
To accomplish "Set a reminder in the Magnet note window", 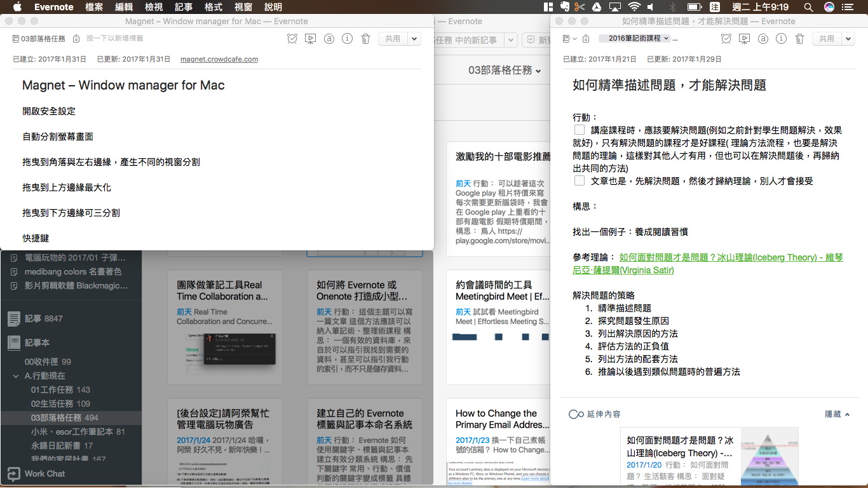I will click(292, 39).
